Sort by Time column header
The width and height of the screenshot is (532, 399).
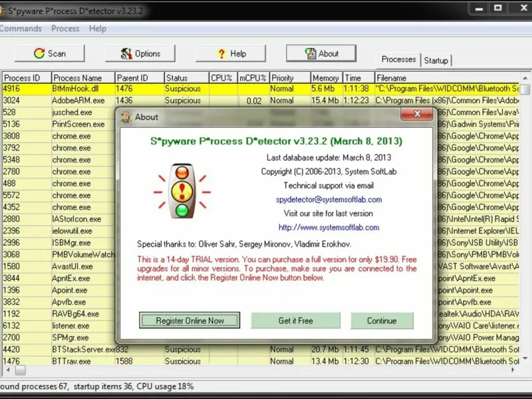pos(358,78)
